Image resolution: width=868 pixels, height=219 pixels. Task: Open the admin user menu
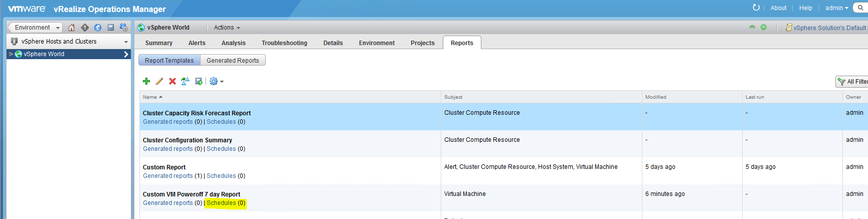(837, 8)
